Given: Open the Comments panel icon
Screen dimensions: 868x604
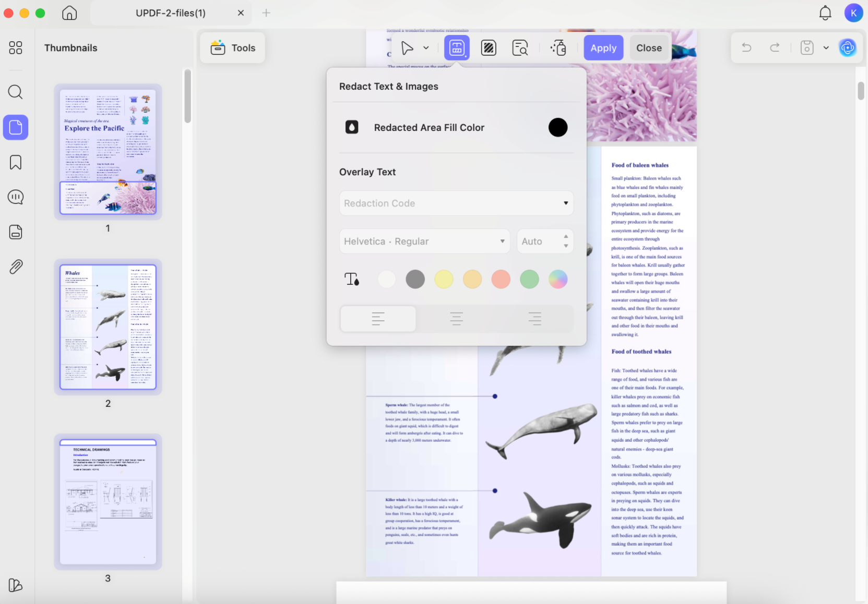Looking at the screenshot, I should click(x=16, y=197).
